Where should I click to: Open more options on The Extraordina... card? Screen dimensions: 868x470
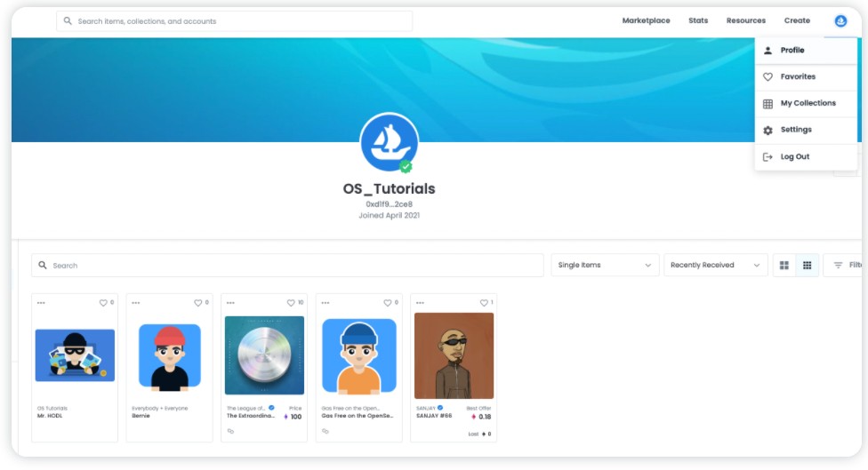click(x=230, y=303)
